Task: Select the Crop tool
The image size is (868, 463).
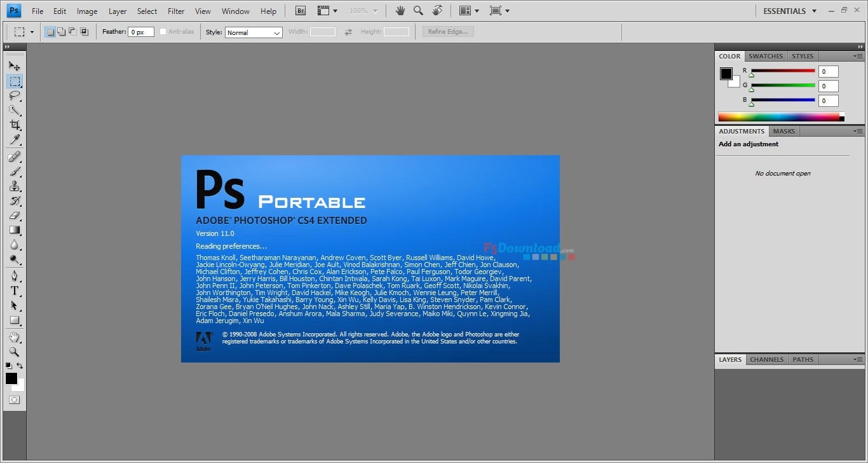Action: coord(14,125)
